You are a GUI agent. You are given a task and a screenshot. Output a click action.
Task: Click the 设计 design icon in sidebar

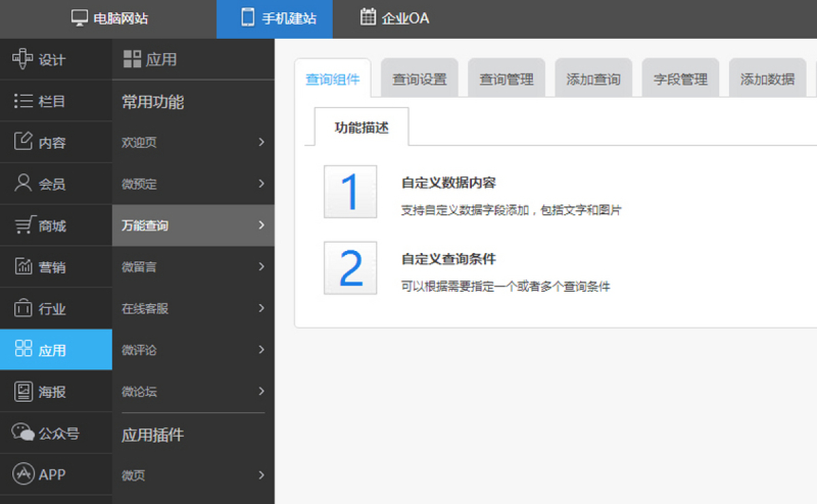point(22,59)
